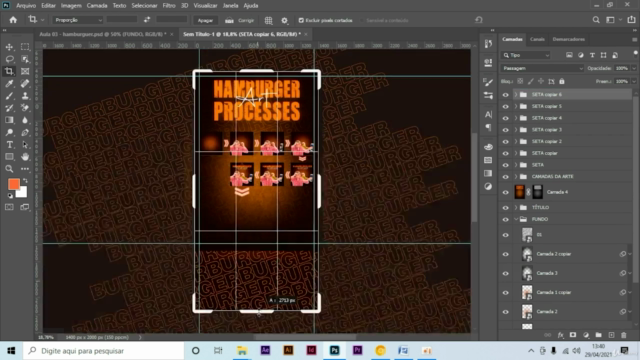Image resolution: width=640 pixels, height=360 pixels.
Task: Select the Brush tool
Action: pyautogui.click(x=9, y=96)
